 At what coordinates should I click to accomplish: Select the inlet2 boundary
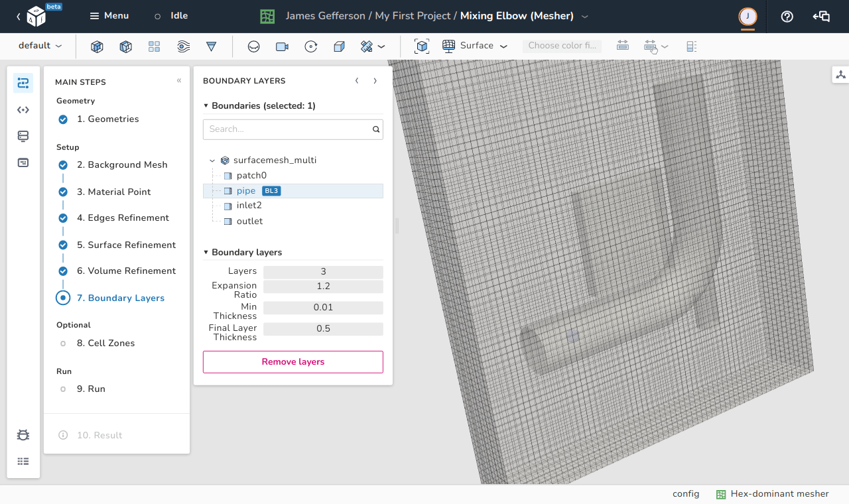(x=249, y=206)
